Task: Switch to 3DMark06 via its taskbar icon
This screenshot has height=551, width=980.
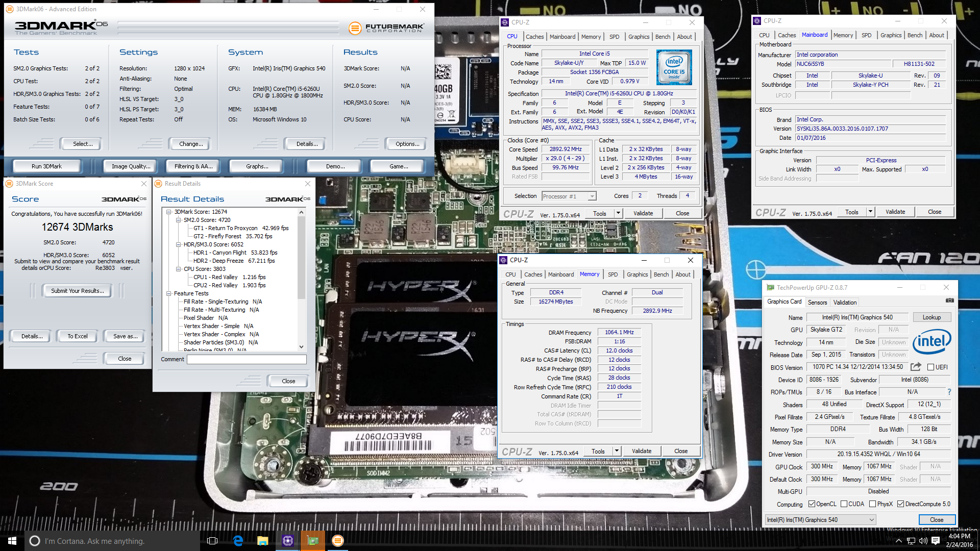Action: tap(337, 541)
